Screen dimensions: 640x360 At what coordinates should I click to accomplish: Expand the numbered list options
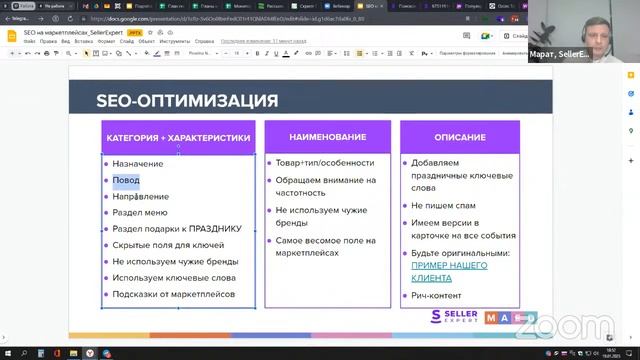click(382, 53)
